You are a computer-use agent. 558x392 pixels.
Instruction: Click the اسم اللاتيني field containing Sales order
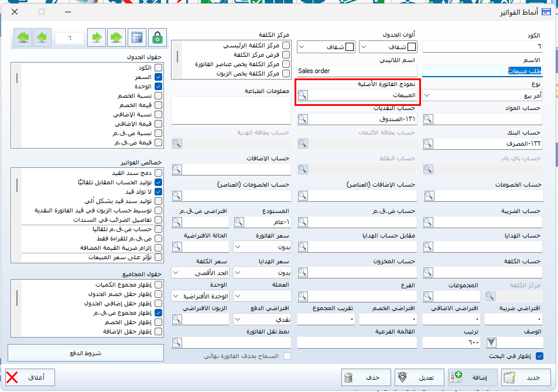pyautogui.click(x=357, y=71)
